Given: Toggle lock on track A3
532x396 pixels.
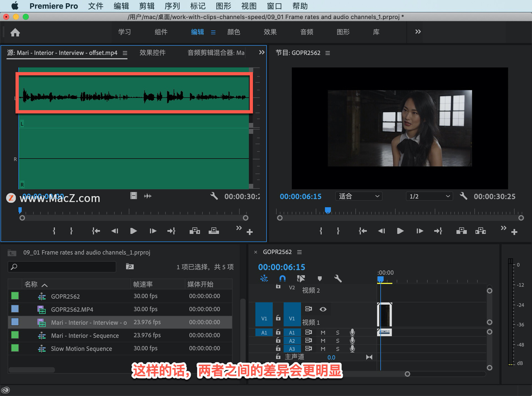Looking at the screenshot, I should [x=278, y=349].
